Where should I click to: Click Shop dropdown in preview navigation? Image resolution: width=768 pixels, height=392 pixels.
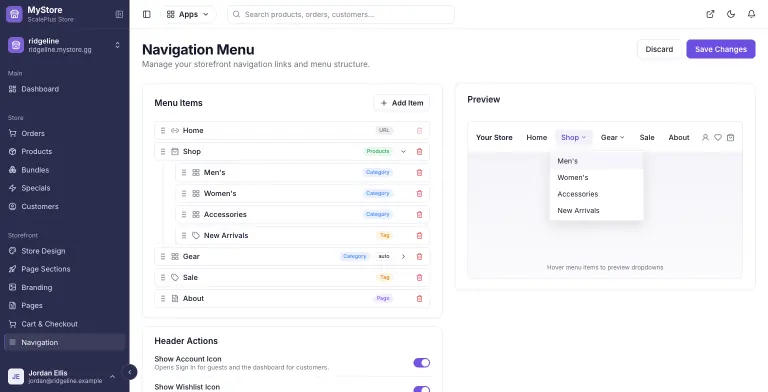tap(574, 138)
